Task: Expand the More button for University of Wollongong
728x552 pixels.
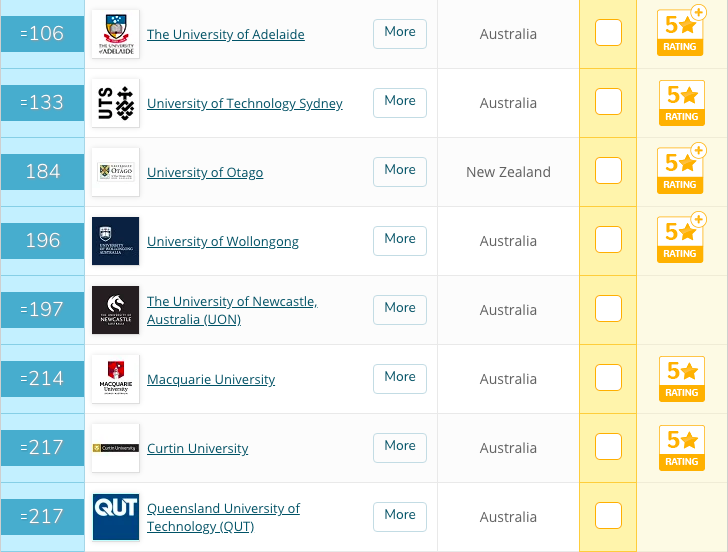Action: pos(400,240)
